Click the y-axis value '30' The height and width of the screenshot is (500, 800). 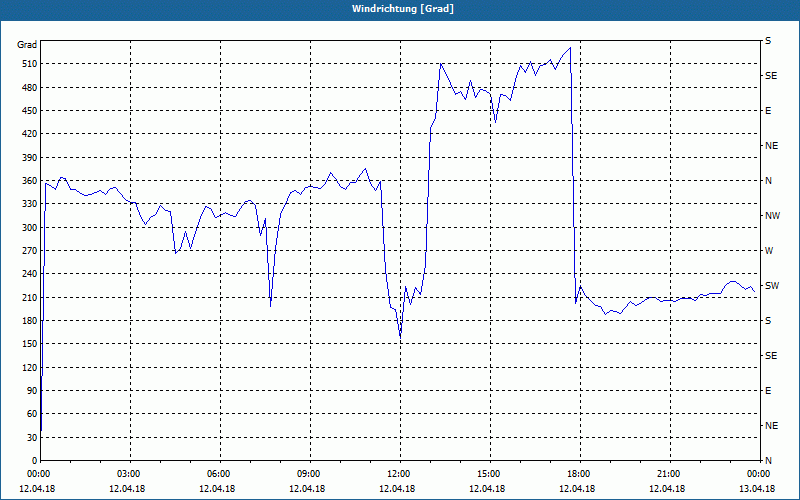[32, 437]
